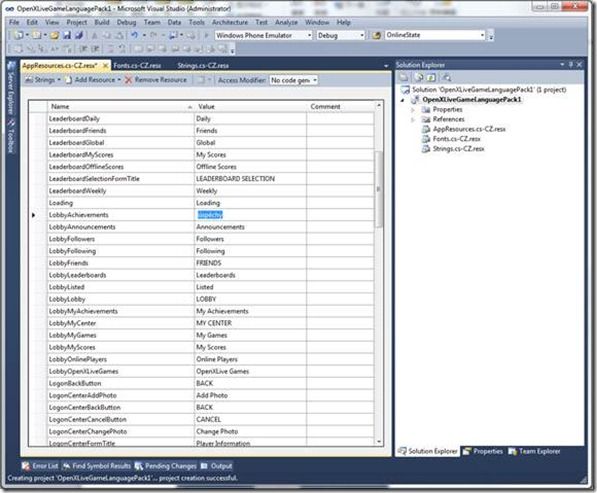This screenshot has height=493, width=597.
Task: Click the Value column header
Action: [250, 107]
